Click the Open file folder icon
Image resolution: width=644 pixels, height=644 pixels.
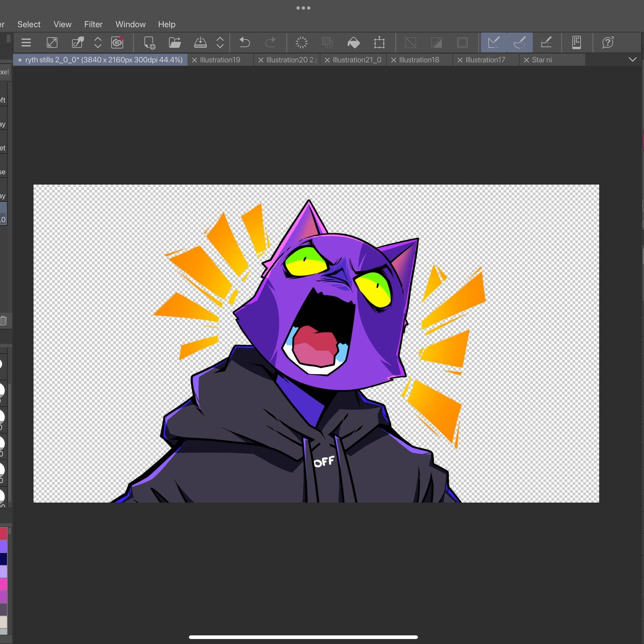click(x=175, y=43)
